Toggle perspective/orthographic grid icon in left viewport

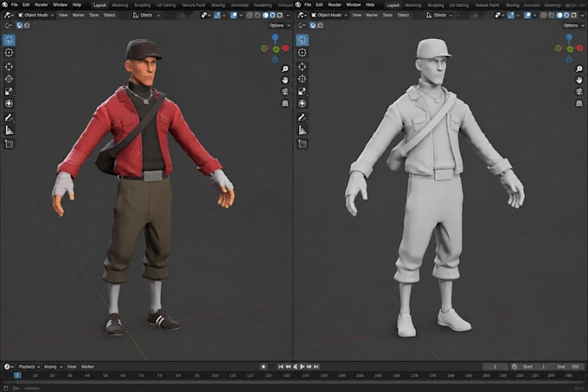pyautogui.click(x=285, y=103)
